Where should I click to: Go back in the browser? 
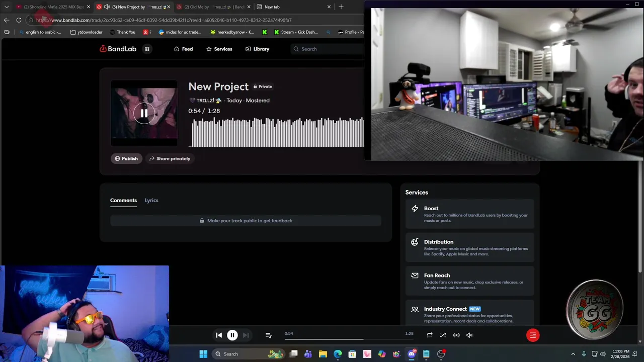pyautogui.click(x=7, y=20)
